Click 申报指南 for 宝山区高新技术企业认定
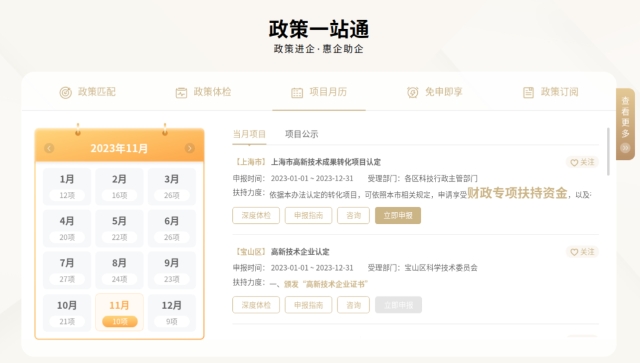This screenshot has width=640, height=363. (308, 305)
